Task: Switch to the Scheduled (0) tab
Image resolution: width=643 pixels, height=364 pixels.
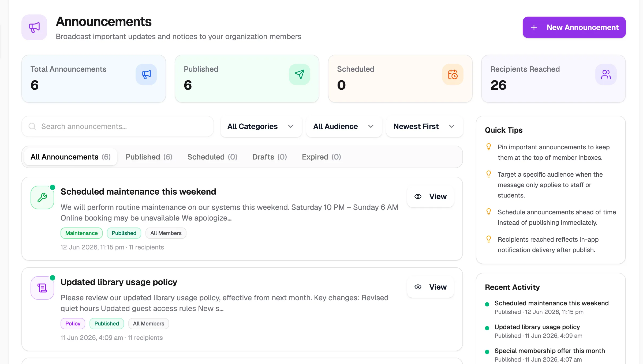Action: pos(212,157)
